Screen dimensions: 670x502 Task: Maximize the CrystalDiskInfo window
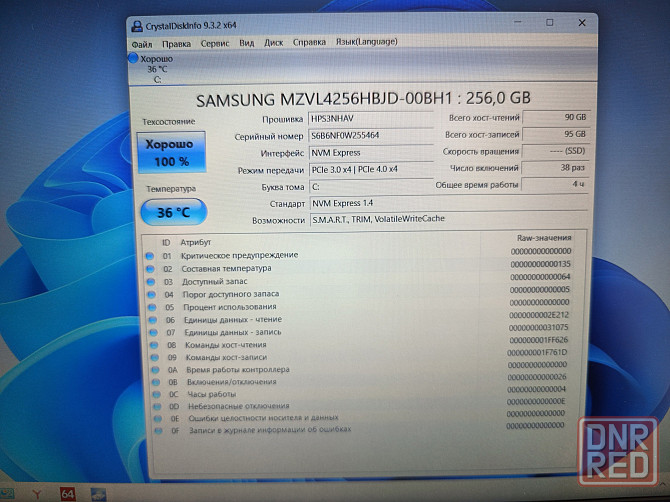pyautogui.click(x=550, y=22)
